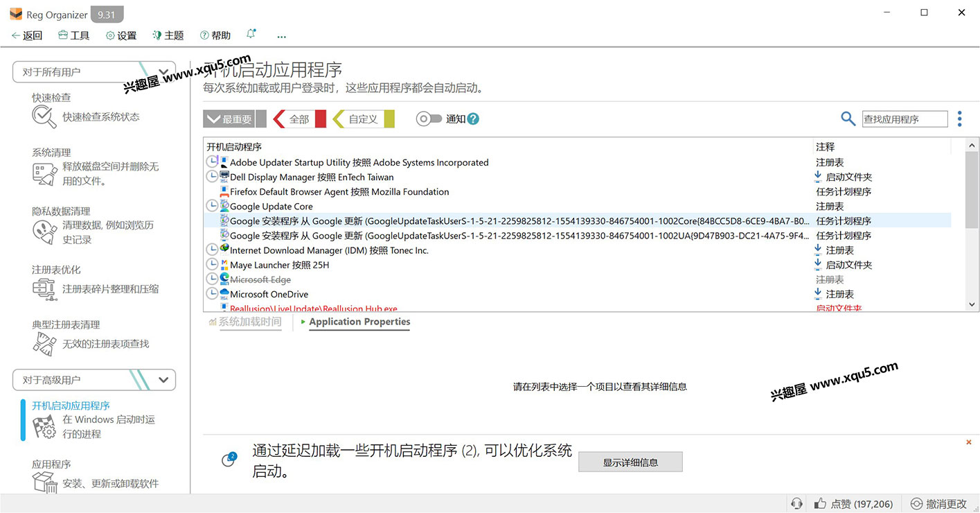Image resolution: width=980 pixels, height=513 pixels.
Task: Open the 帮助 help menu
Action: tap(215, 35)
